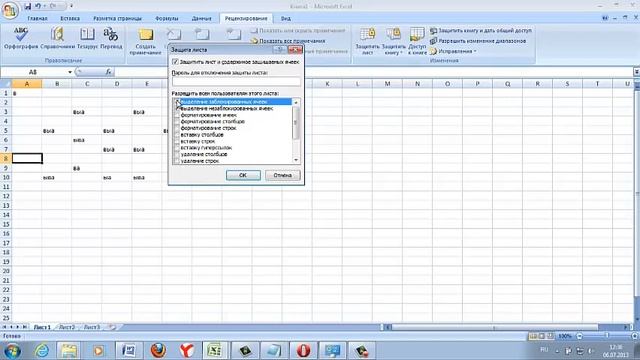Click Отмена in the Защита листа dialog
This screenshot has height=360, width=640.
pos(282,175)
